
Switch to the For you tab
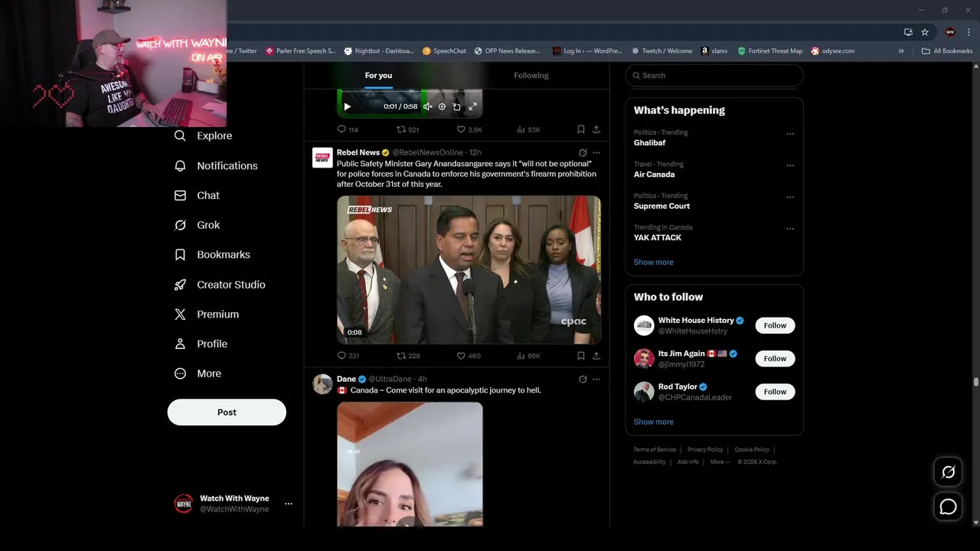click(x=378, y=76)
